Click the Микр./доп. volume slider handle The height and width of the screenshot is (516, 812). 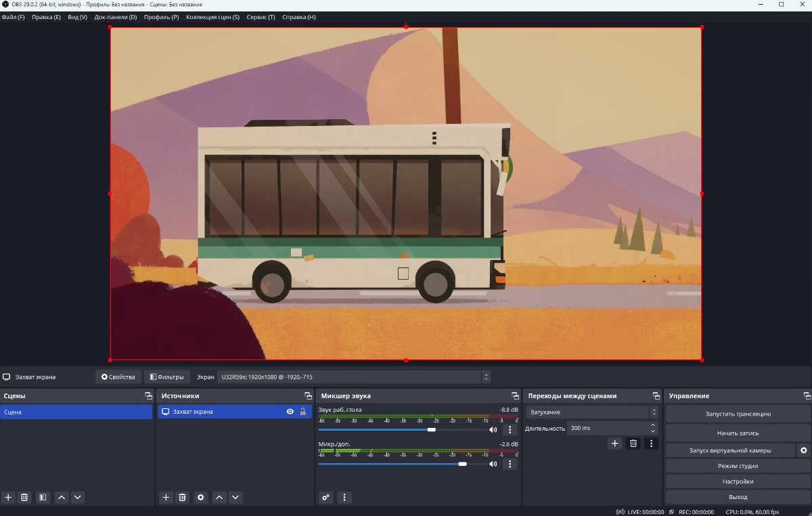462,464
